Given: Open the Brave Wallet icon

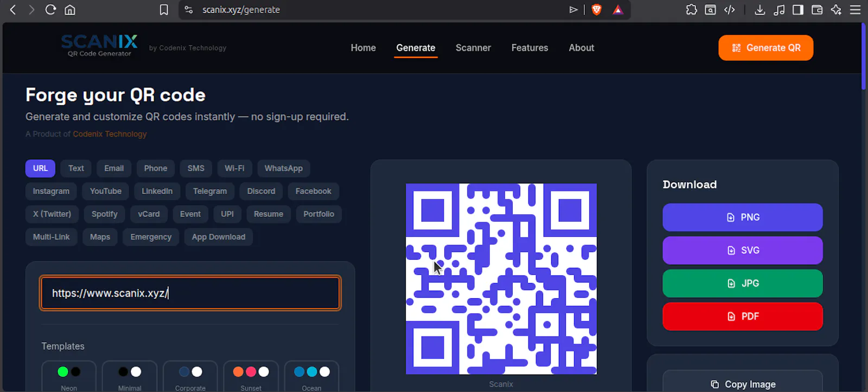Looking at the screenshot, I should pos(817,10).
